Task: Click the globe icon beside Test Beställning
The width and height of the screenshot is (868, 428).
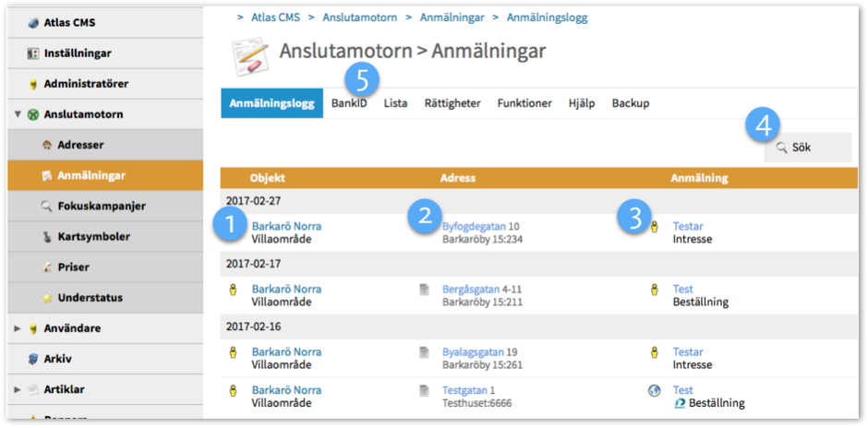Action: coord(655,390)
